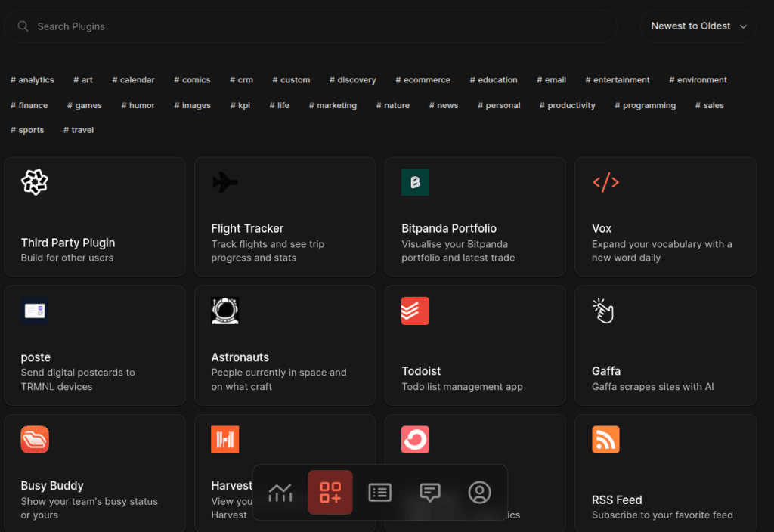
Task: Click the red circular arrow plugin icon
Action: pyautogui.click(x=415, y=439)
